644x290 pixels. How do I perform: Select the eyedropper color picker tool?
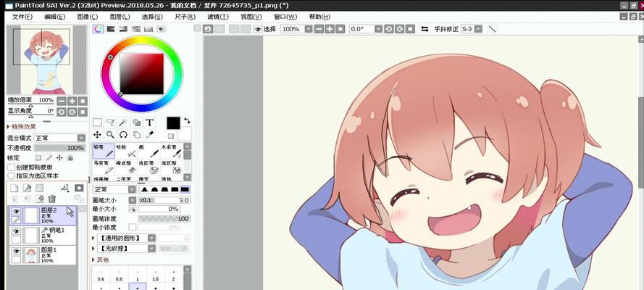149,135
